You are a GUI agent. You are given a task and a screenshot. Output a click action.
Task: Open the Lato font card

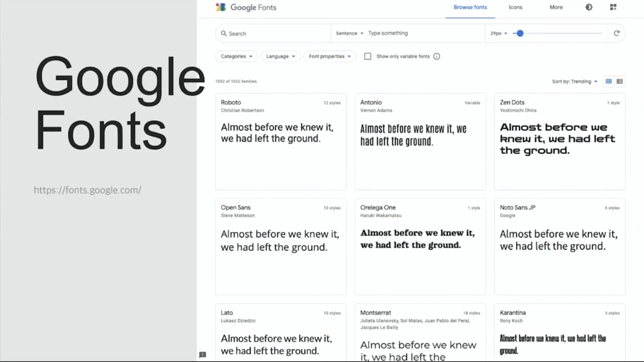281,332
